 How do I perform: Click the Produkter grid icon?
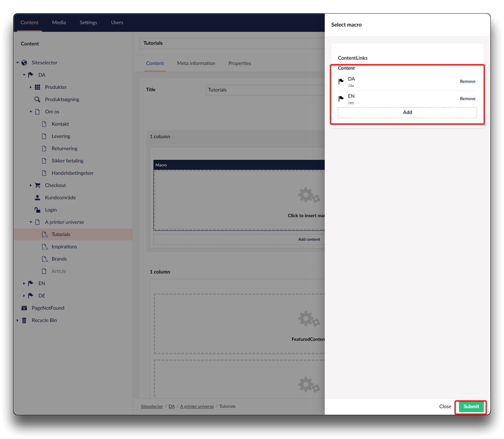pos(37,87)
